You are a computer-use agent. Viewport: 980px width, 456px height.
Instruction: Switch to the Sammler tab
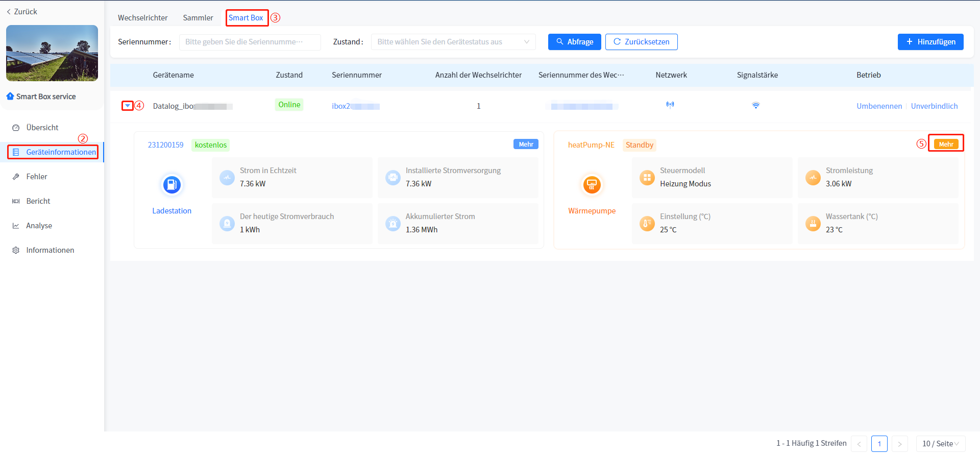click(198, 17)
